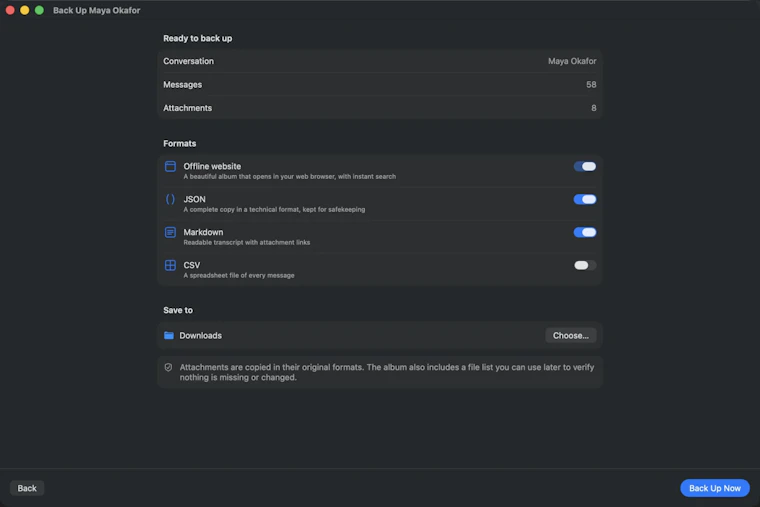Image resolution: width=760 pixels, height=507 pixels.
Task: Click the Ready to back up heading
Action: pyautogui.click(x=198, y=38)
